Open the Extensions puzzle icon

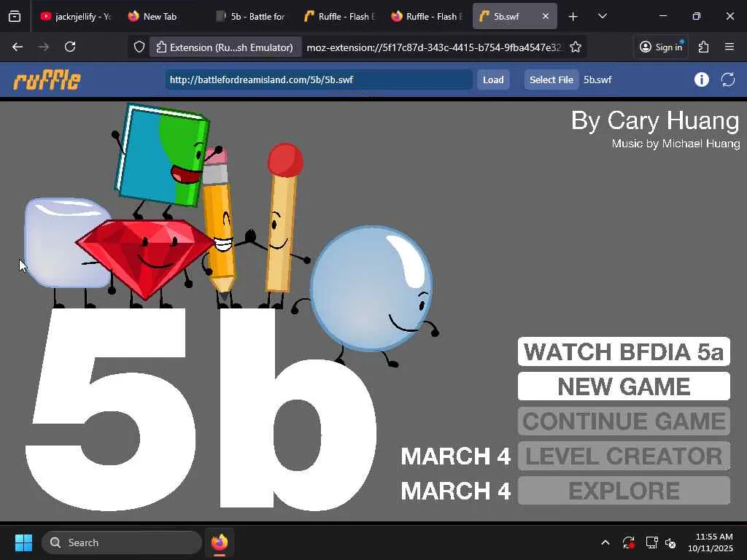[703, 47]
